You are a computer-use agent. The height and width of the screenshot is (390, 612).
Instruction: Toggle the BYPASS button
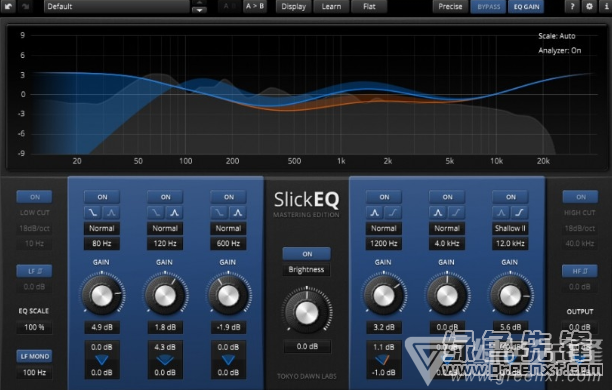pyautogui.click(x=488, y=7)
